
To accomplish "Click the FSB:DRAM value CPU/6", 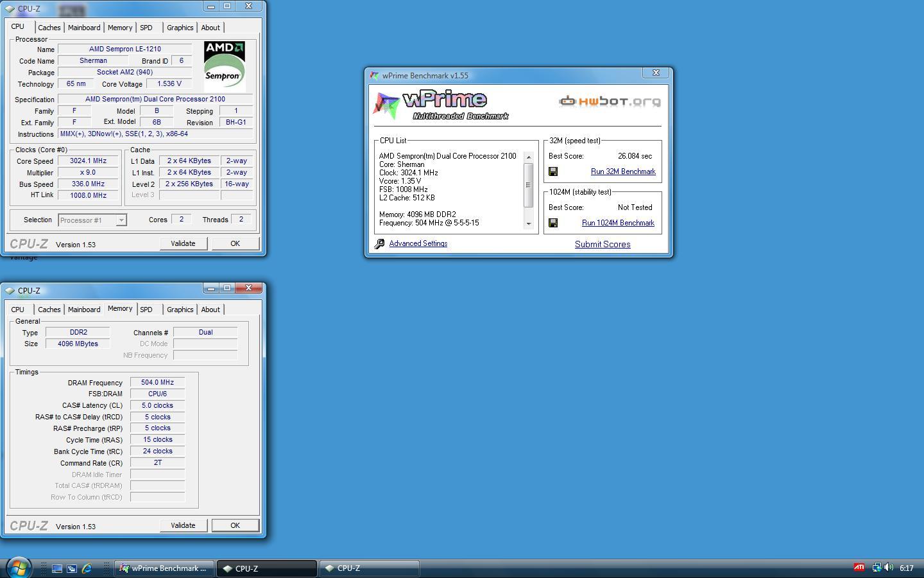I will 158,394.
